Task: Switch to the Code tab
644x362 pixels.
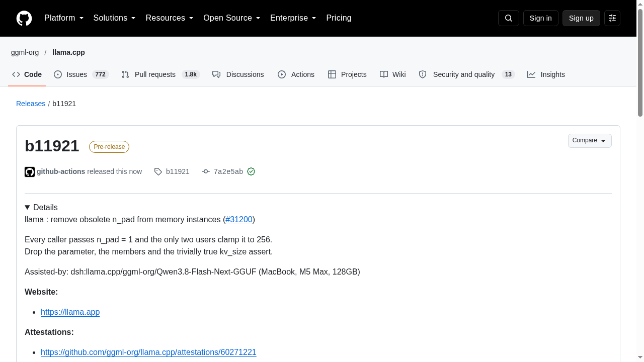Action: [27, 74]
